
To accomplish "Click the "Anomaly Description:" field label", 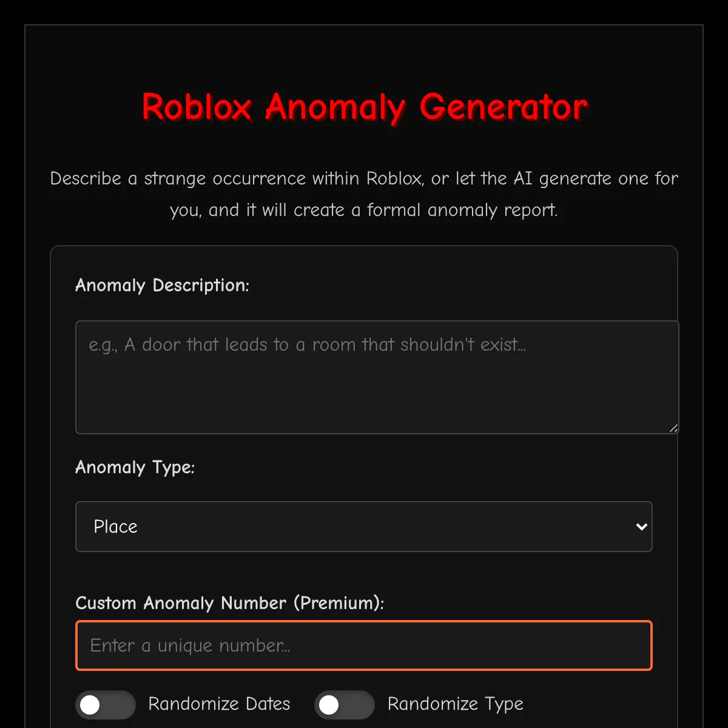I will click(162, 285).
